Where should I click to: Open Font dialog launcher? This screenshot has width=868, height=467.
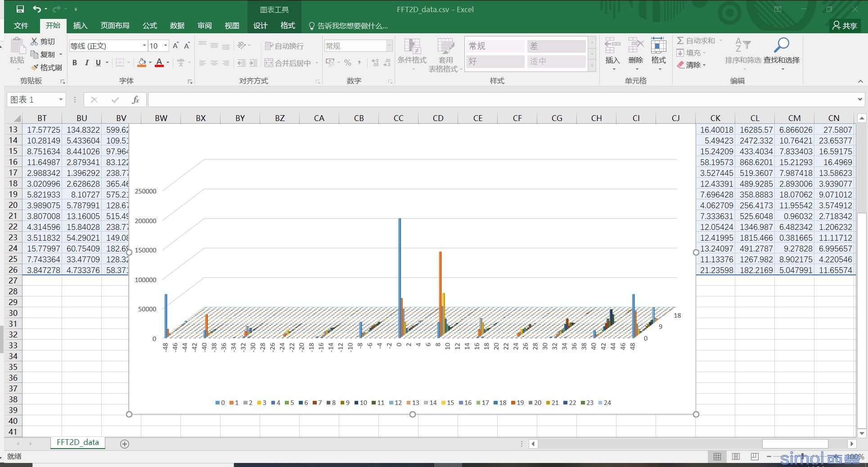click(190, 82)
